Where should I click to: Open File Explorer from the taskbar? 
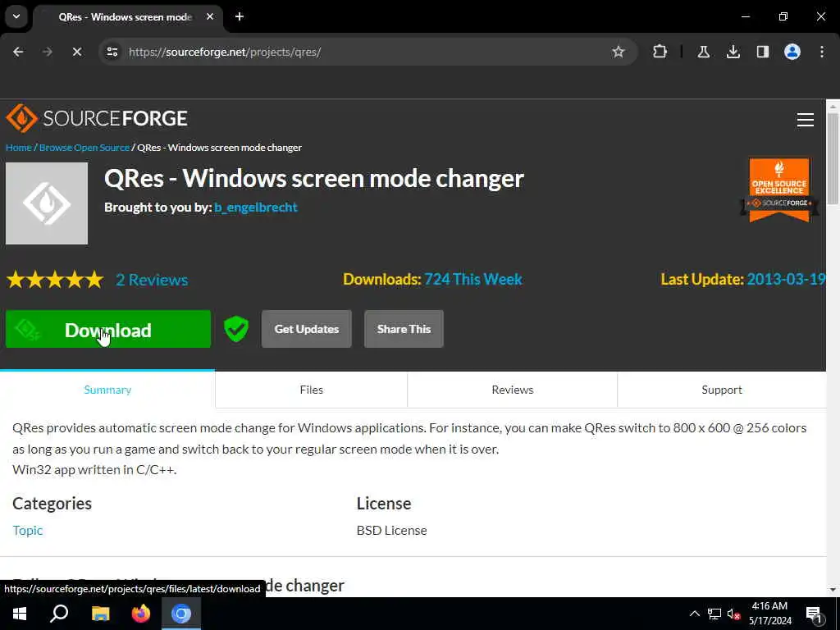pos(100,614)
